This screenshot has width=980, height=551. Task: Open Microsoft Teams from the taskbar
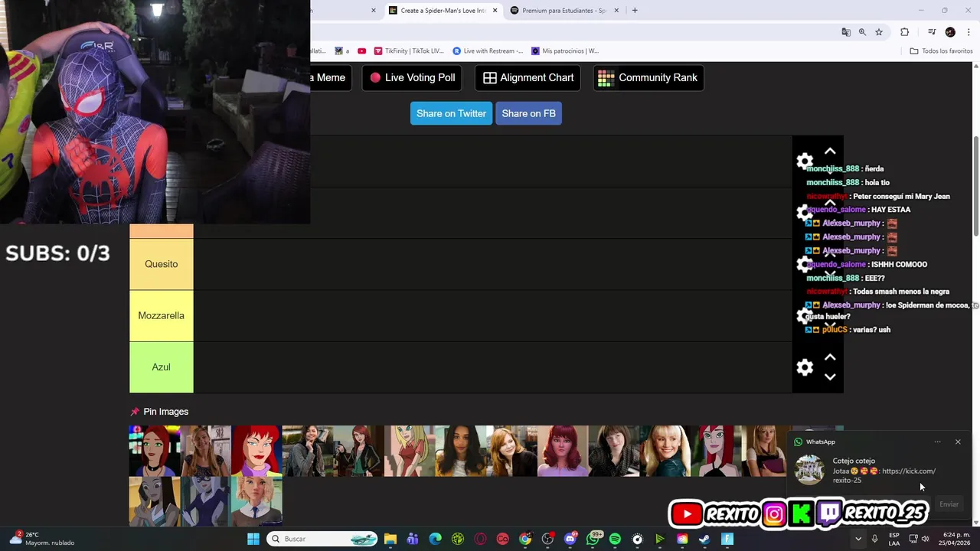point(413,539)
